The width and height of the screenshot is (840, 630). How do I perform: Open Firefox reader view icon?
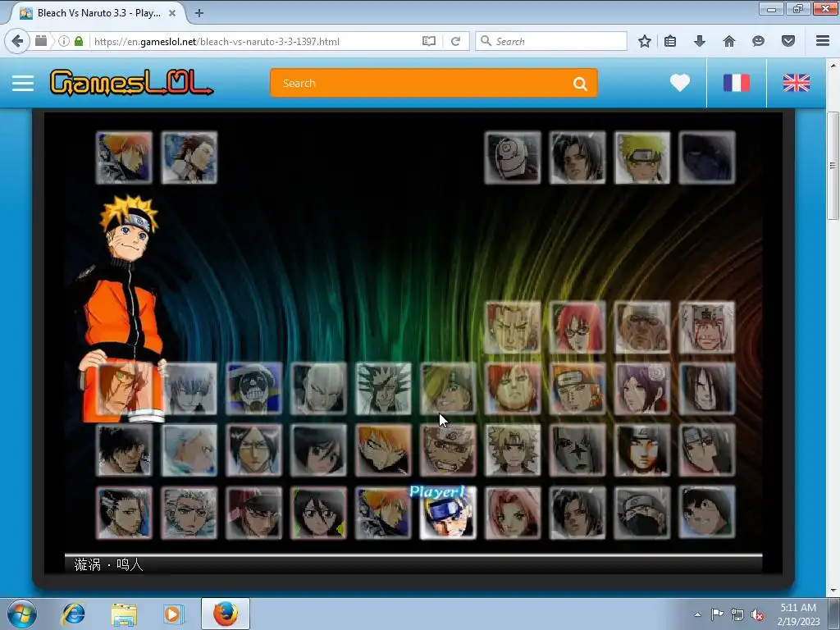click(428, 41)
